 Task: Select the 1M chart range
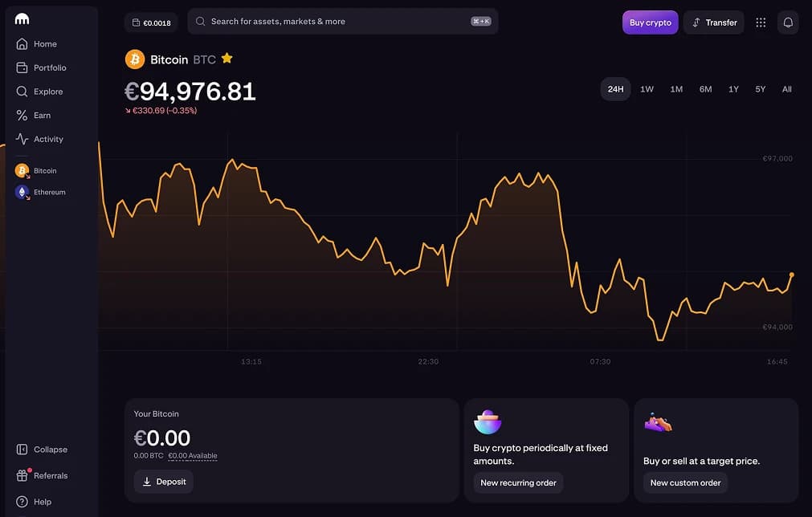[x=676, y=89]
